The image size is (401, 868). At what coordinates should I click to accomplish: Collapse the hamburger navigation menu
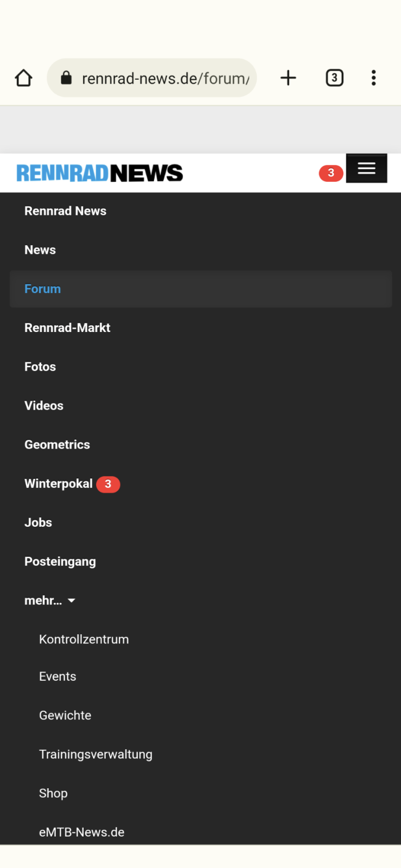366,169
